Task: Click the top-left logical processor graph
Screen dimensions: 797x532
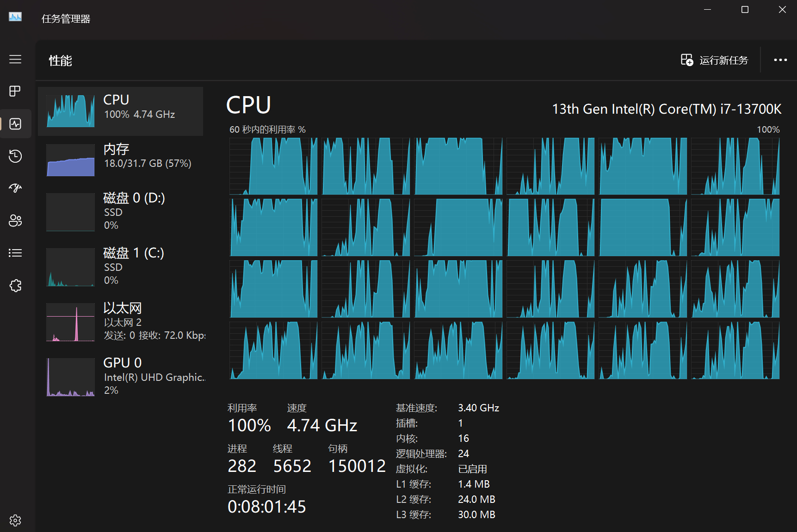Action: [273, 166]
